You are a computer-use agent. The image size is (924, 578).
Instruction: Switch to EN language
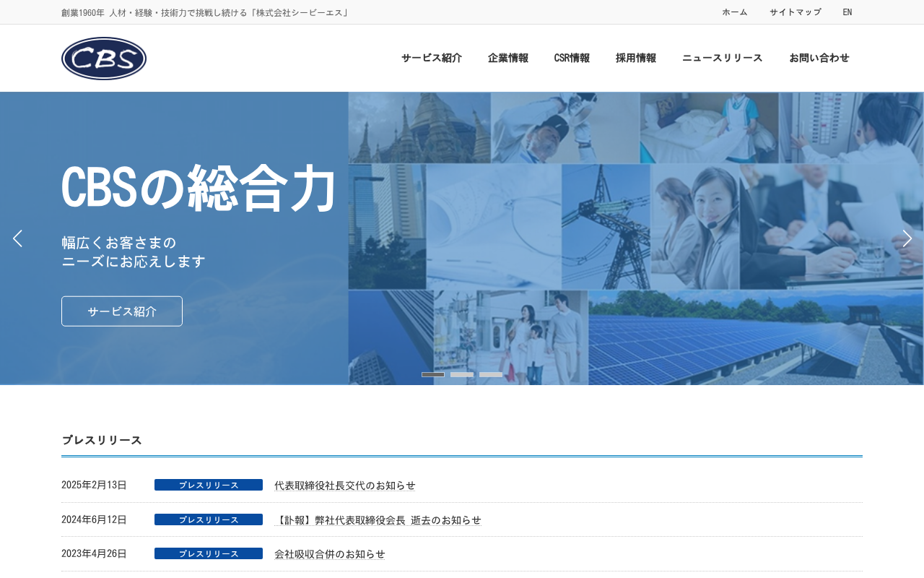(847, 12)
